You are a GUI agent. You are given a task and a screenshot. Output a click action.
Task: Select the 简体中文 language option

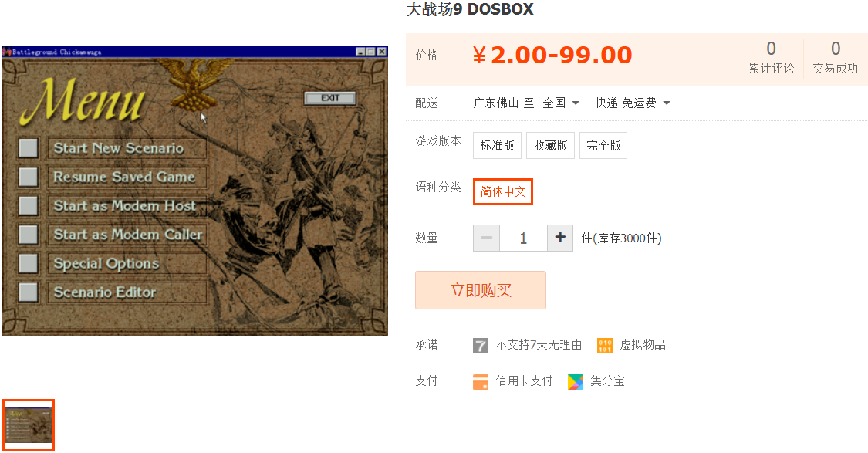[502, 191]
